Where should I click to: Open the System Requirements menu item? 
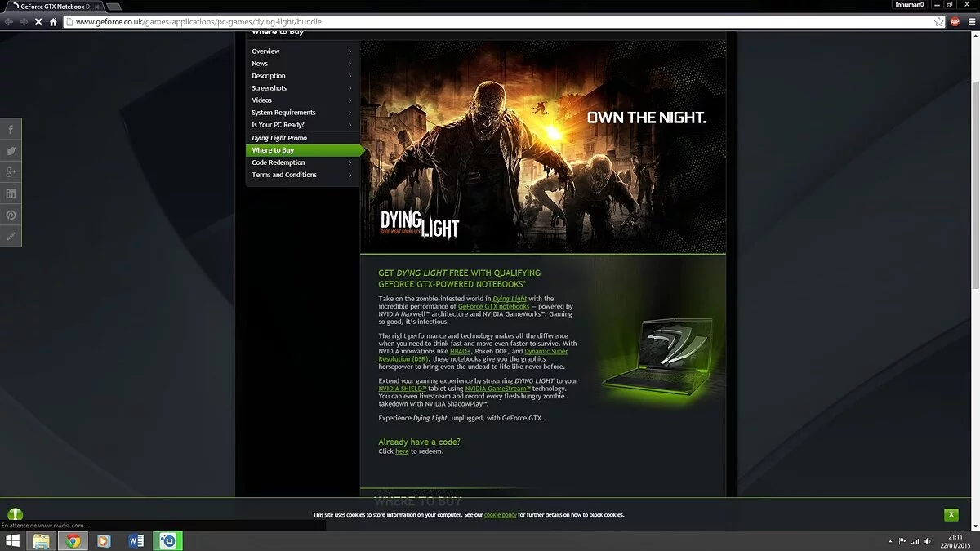[302, 113]
